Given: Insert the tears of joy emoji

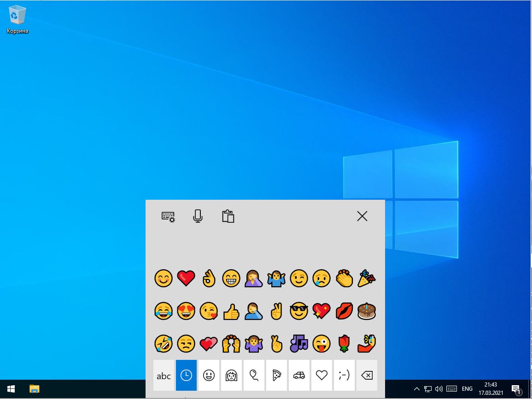Looking at the screenshot, I should click(x=164, y=311).
